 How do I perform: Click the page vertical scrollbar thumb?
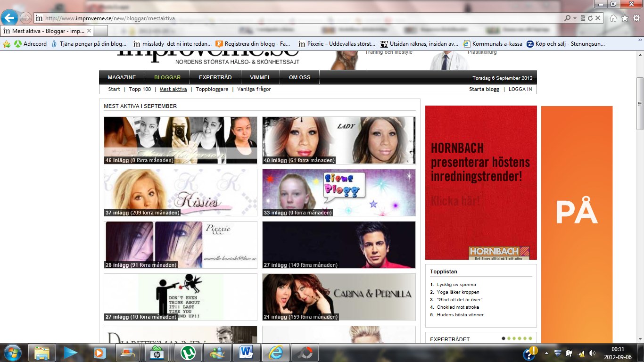click(640, 104)
